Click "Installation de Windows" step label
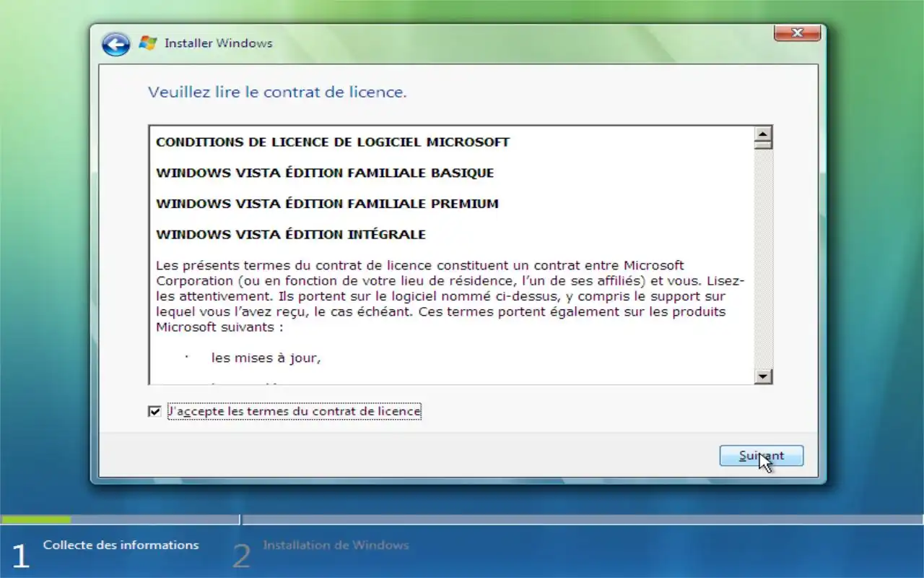This screenshot has height=578, width=924. point(336,545)
